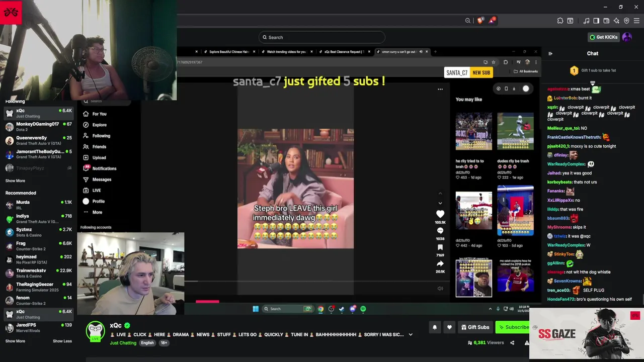The height and width of the screenshot is (362, 644).
Task: Toggle the browser sidebar panel icon
Action: [596, 21]
